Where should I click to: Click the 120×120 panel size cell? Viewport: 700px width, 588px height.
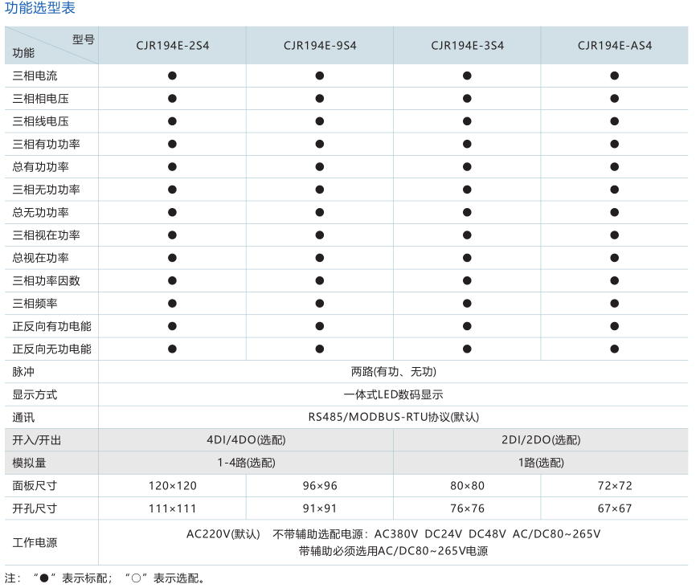pos(172,486)
